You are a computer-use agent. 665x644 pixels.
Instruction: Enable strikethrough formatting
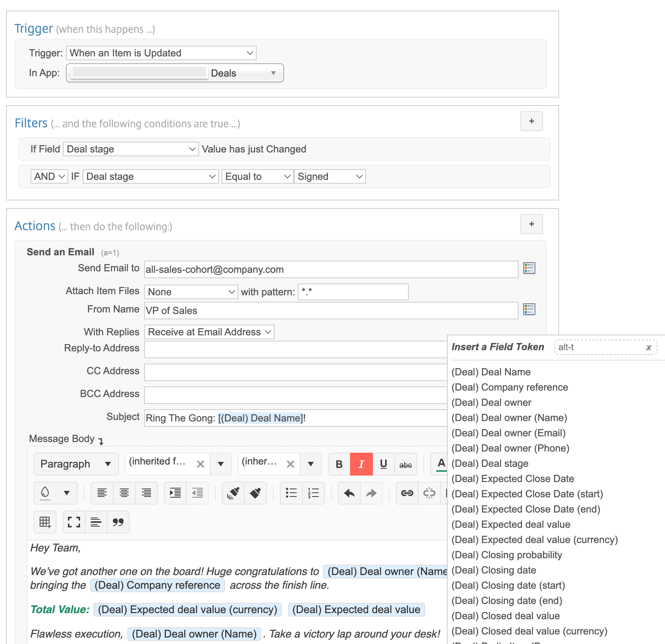[x=406, y=464]
